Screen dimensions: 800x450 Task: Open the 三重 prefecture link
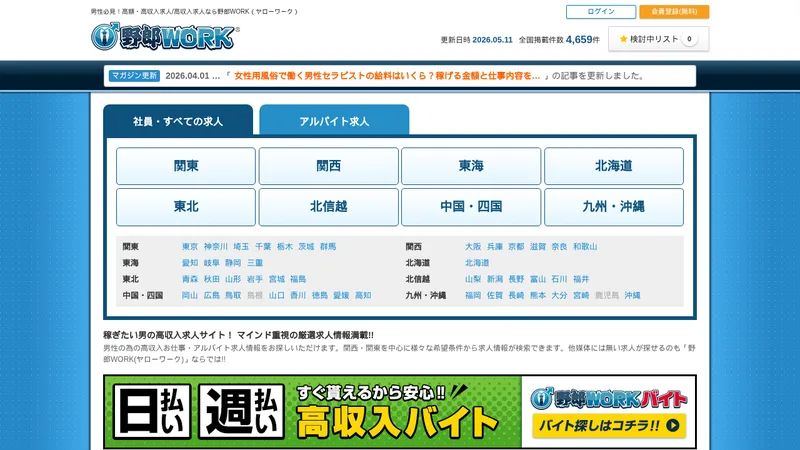(x=255, y=263)
